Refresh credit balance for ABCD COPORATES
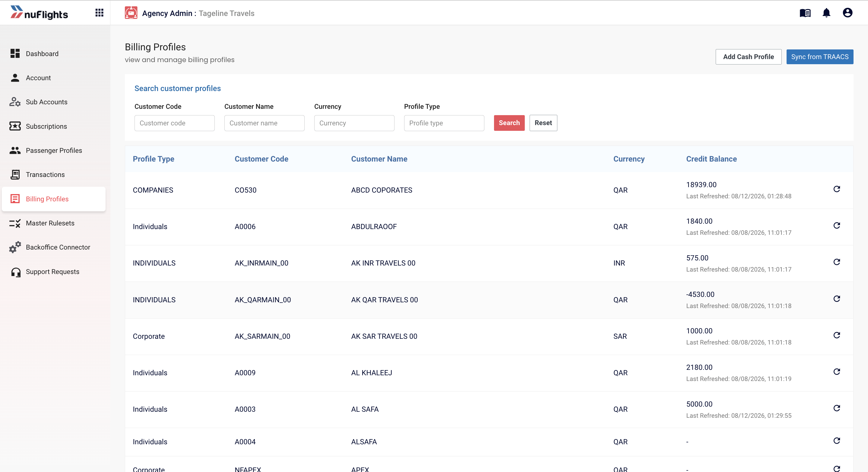 pyautogui.click(x=837, y=189)
